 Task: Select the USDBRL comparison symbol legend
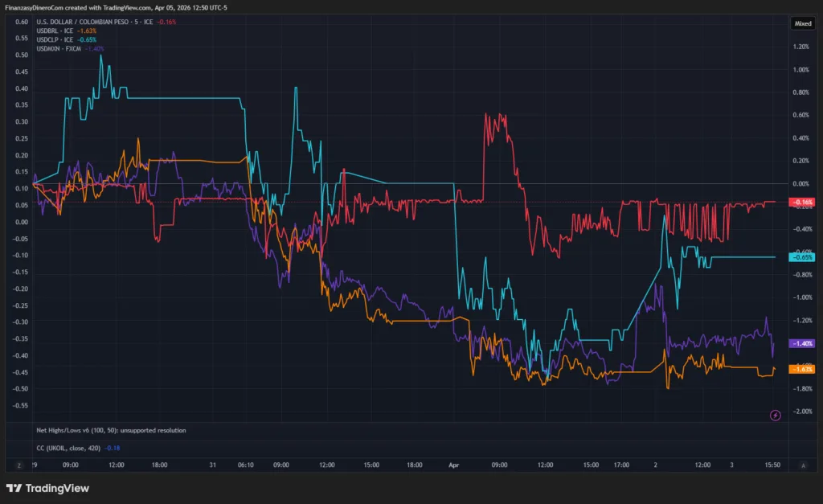(x=54, y=31)
